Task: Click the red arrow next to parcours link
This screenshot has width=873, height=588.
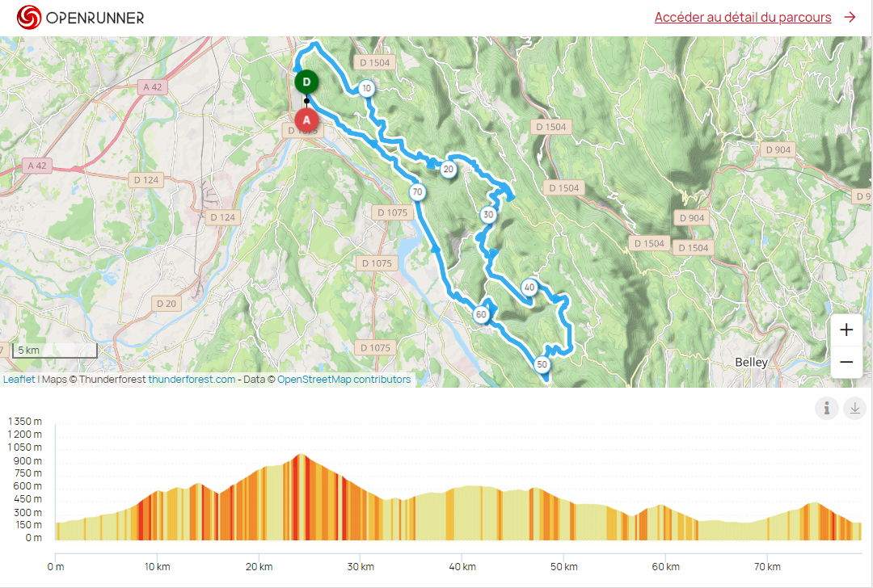Action: click(850, 17)
